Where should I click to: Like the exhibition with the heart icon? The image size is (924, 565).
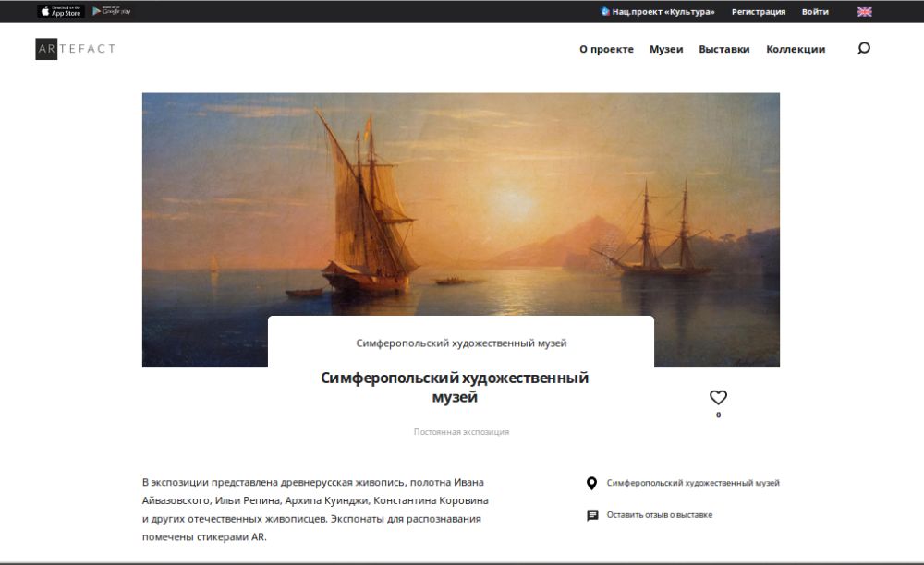point(718,398)
